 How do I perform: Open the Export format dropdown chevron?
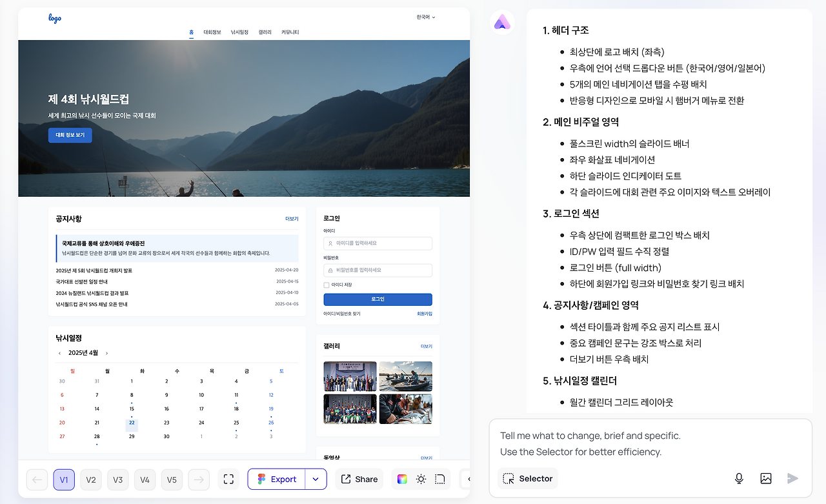click(316, 479)
